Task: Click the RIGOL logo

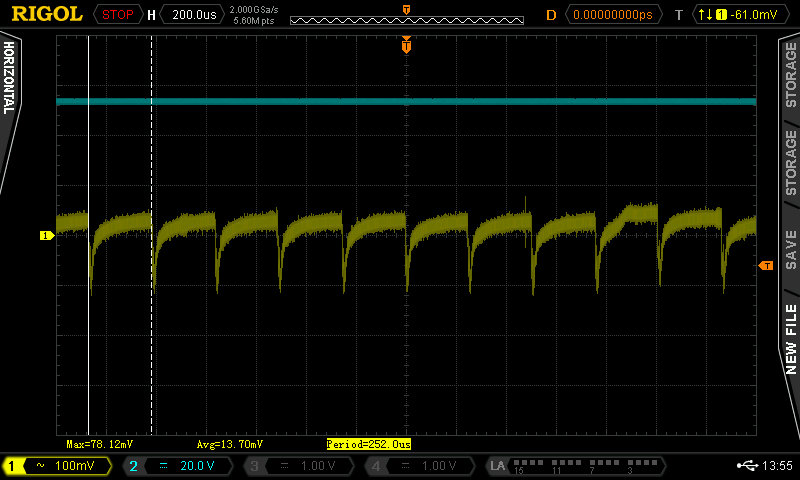Action: 47,14
